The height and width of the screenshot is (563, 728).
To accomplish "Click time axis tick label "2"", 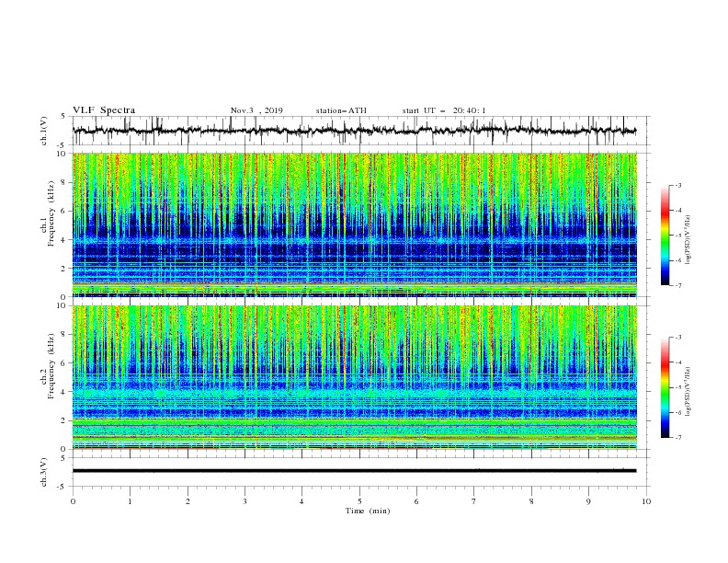I will tap(188, 501).
